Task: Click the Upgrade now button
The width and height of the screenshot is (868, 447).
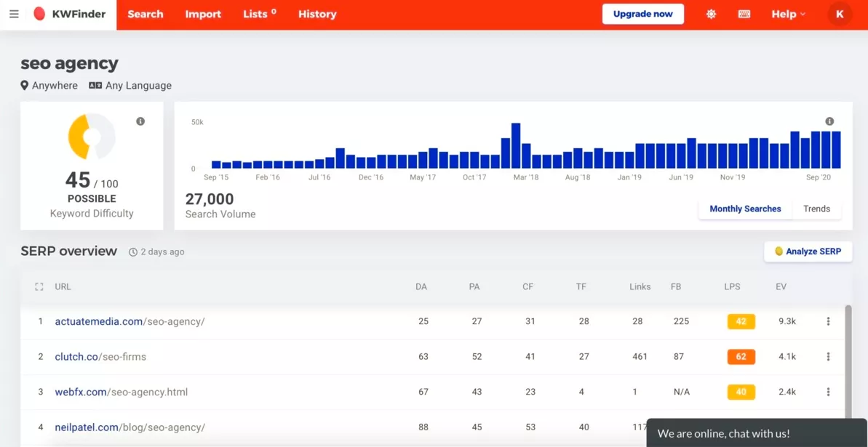Action: click(x=643, y=15)
